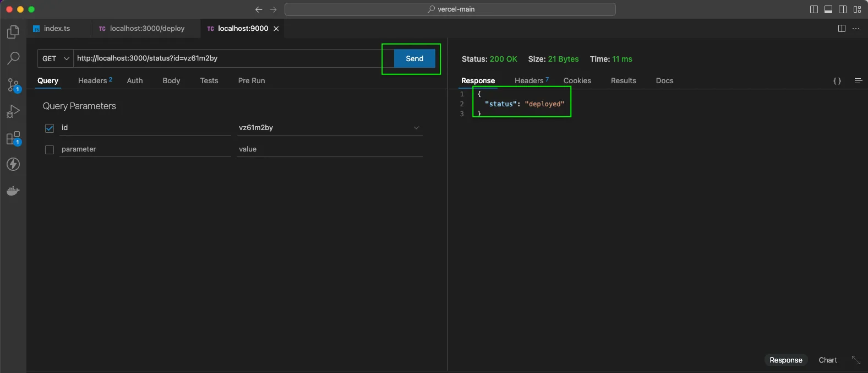Check the empty parameter row checkbox
The height and width of the screenshot is (373, 868).
50,150
